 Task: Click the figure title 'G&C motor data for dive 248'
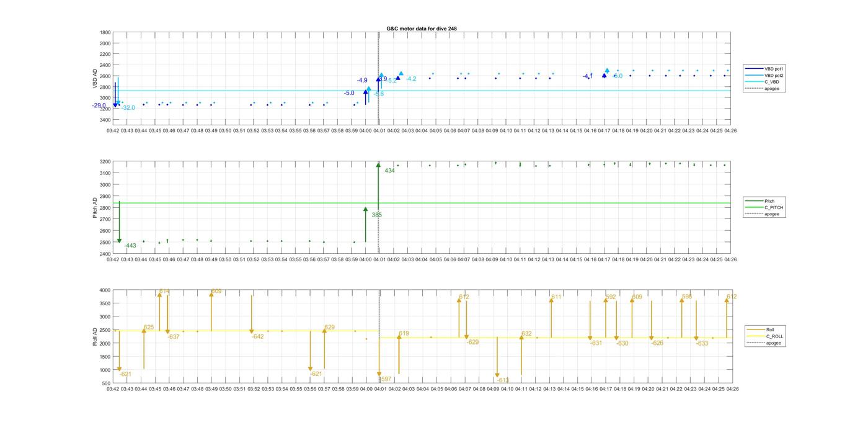[x=422, y=29]
